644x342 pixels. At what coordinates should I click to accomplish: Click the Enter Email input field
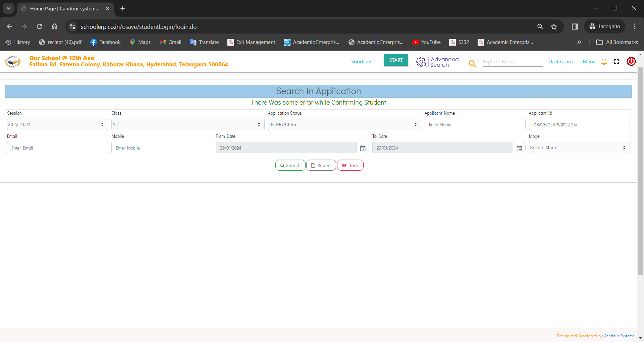(x=57, y=148)
